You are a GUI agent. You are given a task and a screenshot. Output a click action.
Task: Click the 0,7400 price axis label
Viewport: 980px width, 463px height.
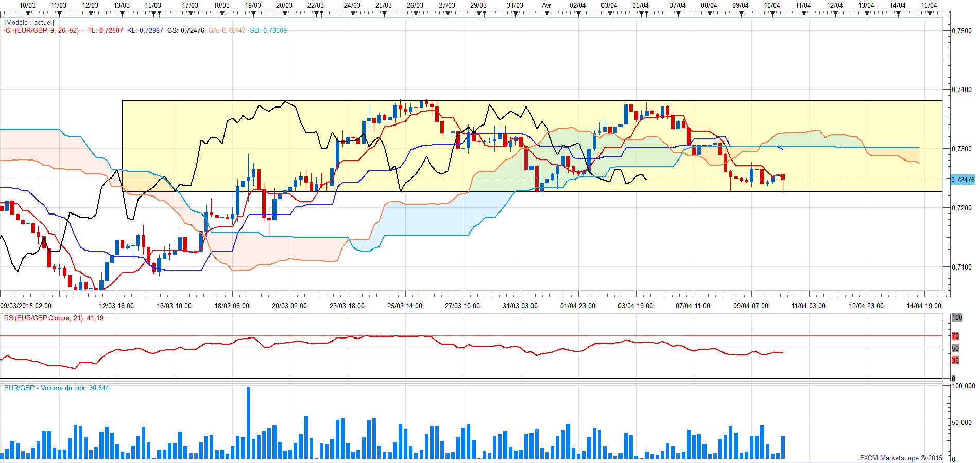pos(962,90)
